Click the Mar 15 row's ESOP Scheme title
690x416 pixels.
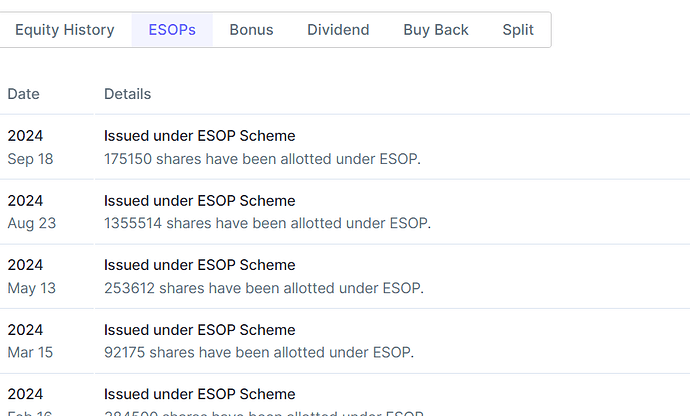point(200,330)
